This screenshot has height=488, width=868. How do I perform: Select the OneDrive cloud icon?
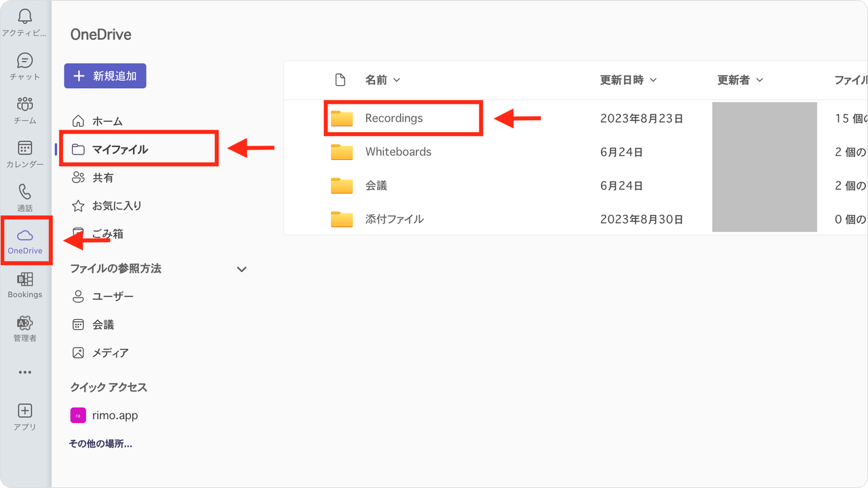point(25,235)
